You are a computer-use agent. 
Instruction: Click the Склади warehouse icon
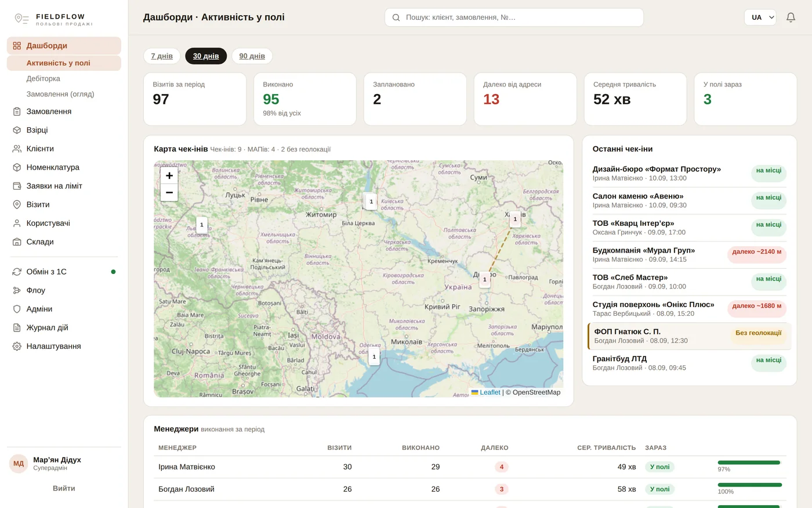[x=17, y=242]
